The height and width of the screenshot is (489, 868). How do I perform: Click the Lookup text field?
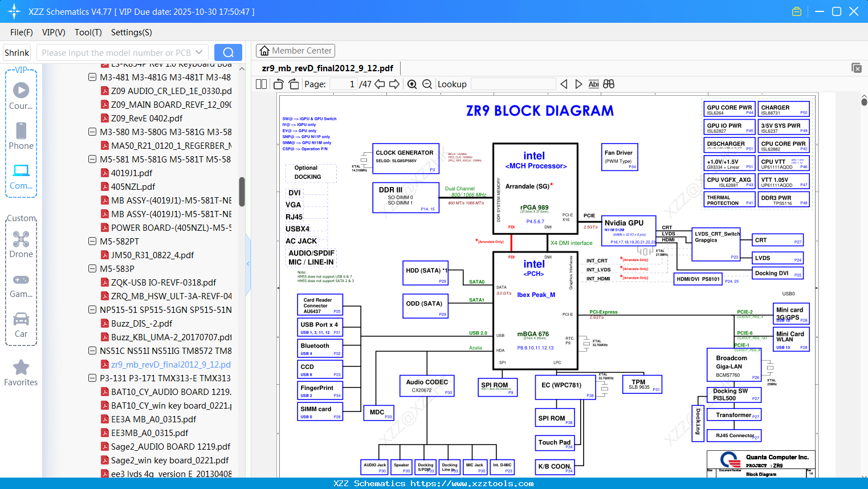tap(514, 84)
